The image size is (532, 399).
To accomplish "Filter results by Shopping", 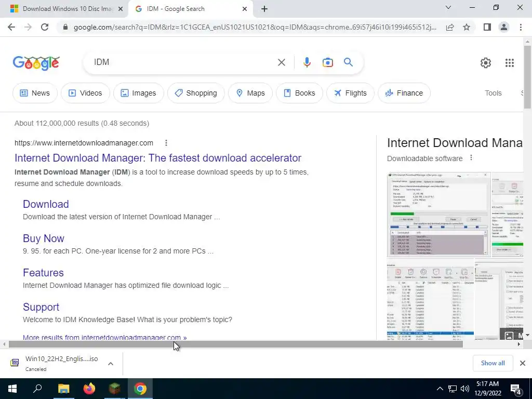I will [x=196, y=93].
